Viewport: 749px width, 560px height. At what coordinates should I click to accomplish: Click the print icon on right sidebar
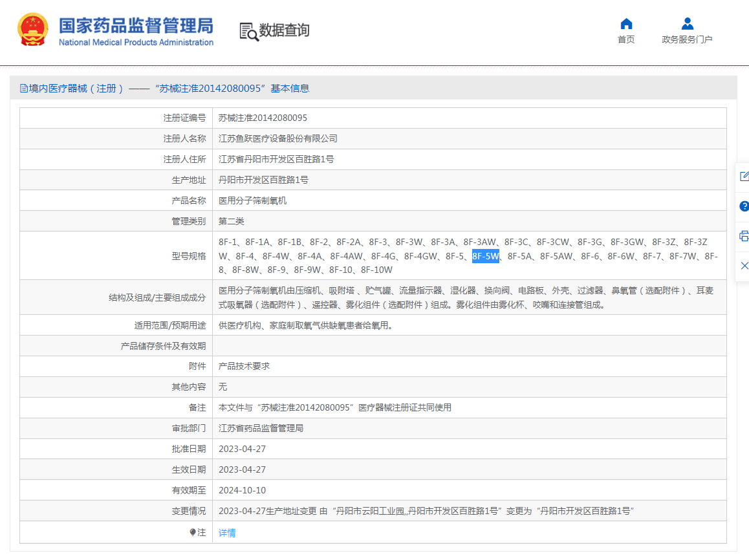(x=744, y=236)
